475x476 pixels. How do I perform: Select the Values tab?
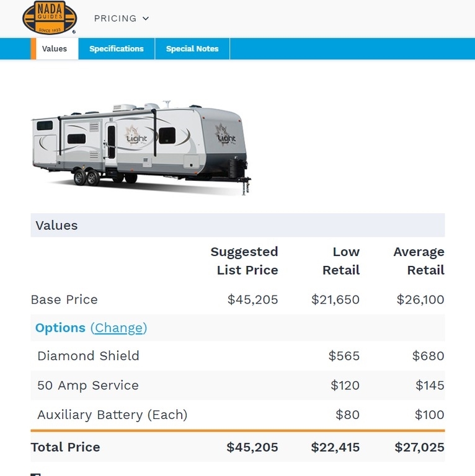tap(55, 49)
